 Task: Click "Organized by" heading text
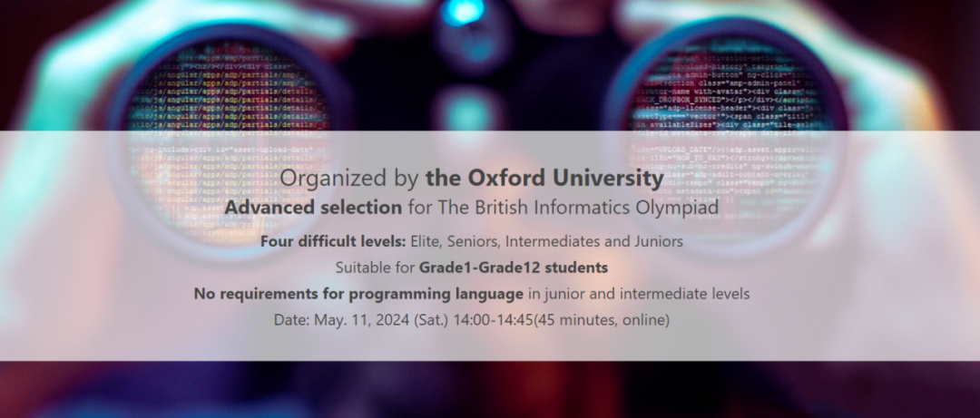348,180
